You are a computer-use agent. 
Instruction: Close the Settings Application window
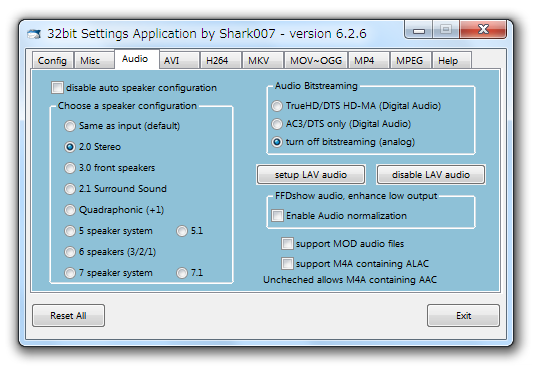point(483,30)
